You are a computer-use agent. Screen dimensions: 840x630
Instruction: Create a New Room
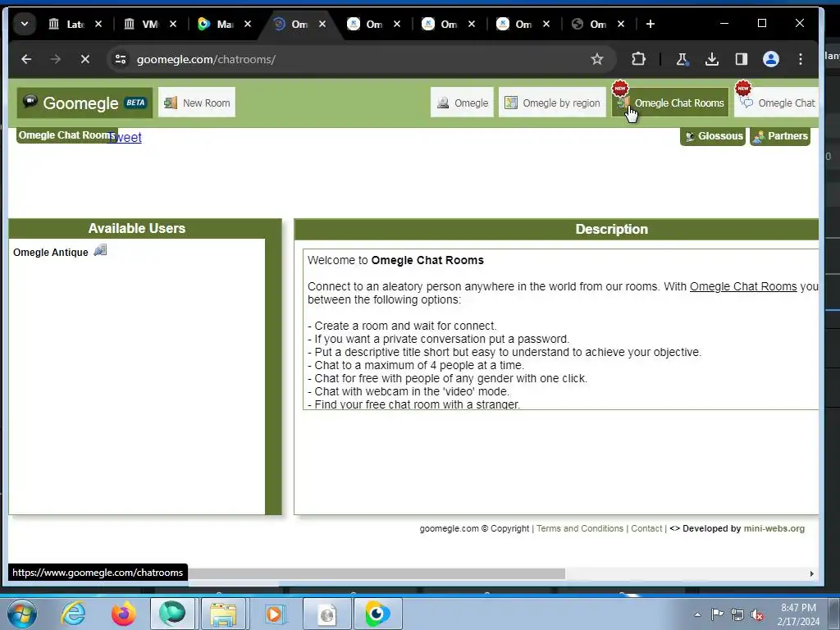coord(197,103)
